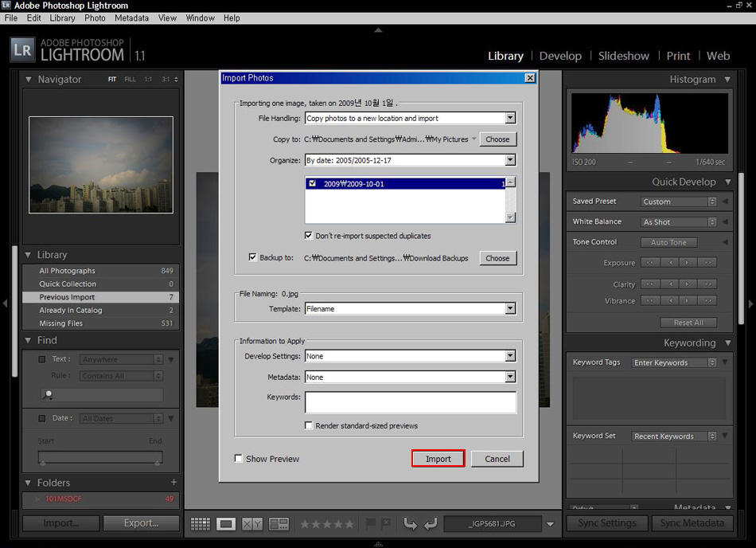Enable the Show Preview checkbox
This screenshot has width=756, height=548.
(239, 459)
